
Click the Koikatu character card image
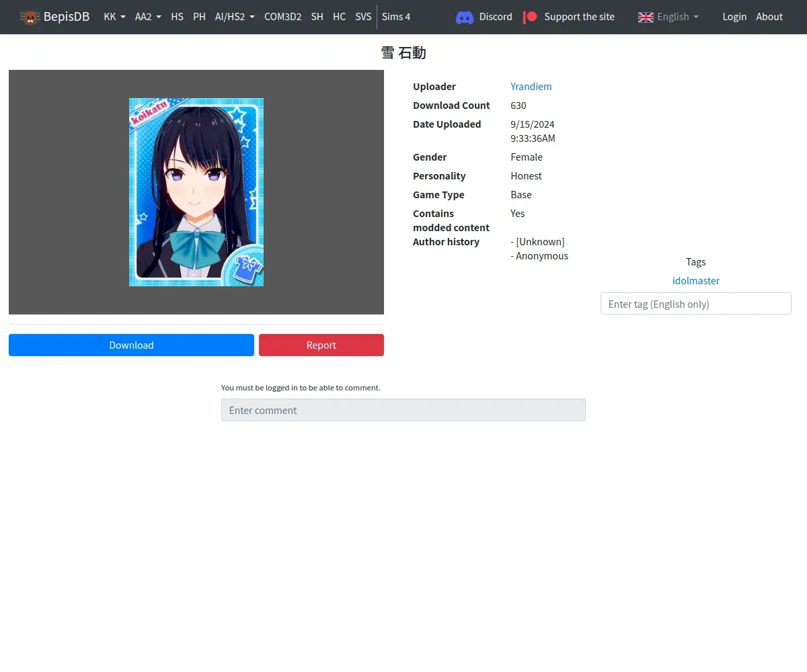196,192
